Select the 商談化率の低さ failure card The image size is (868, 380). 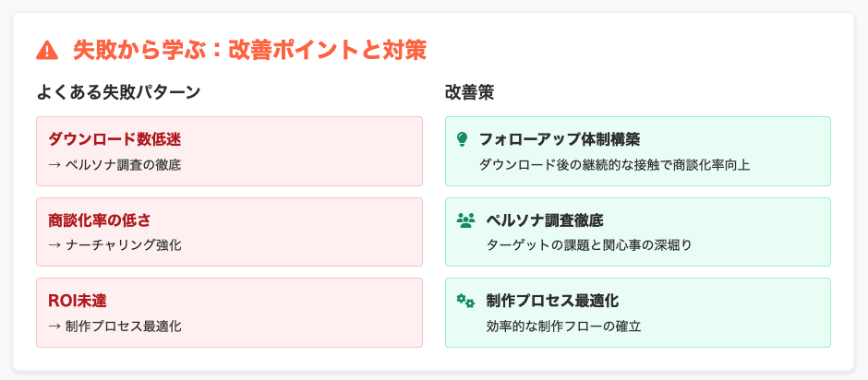tap(229, 232)
